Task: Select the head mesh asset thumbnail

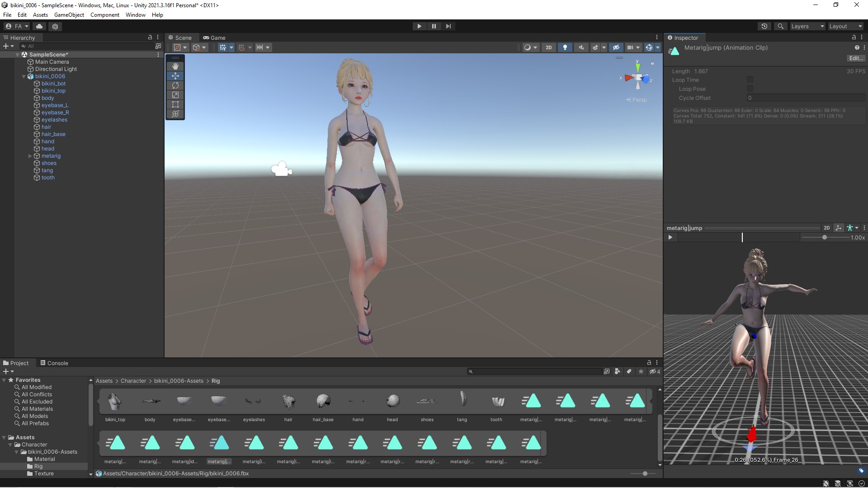Action: coord(392,401)
